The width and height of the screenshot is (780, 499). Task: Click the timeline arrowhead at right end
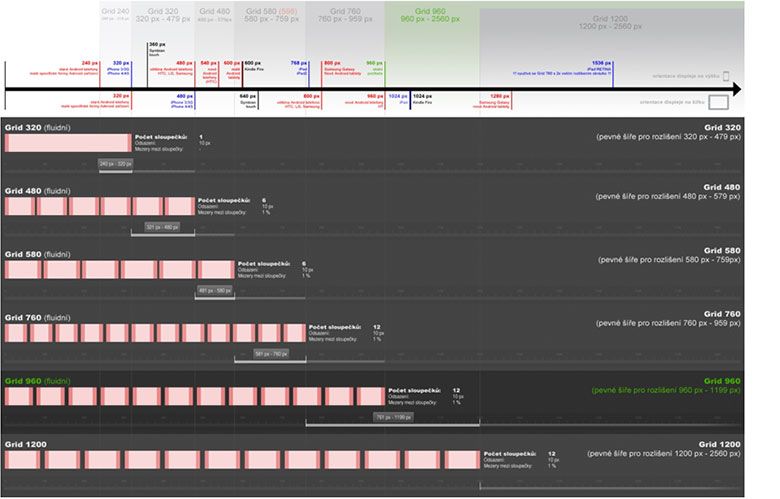735,89
